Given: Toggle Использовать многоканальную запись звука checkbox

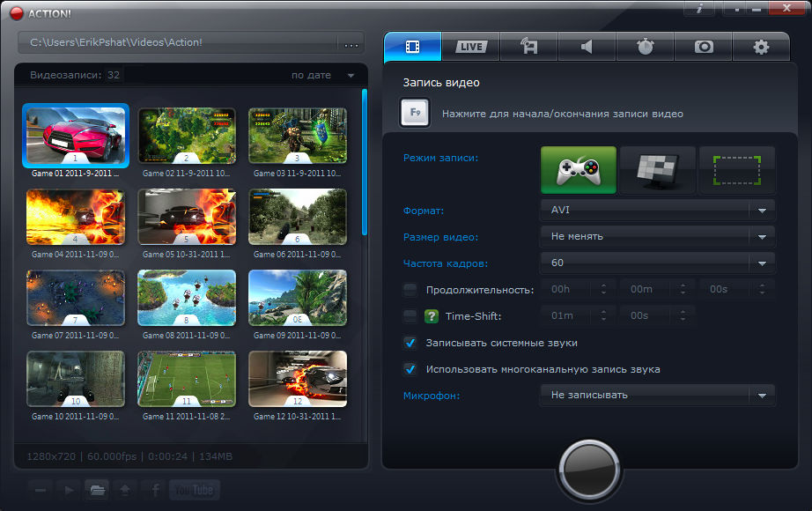Looking at the screenshot, I should 410,369.
